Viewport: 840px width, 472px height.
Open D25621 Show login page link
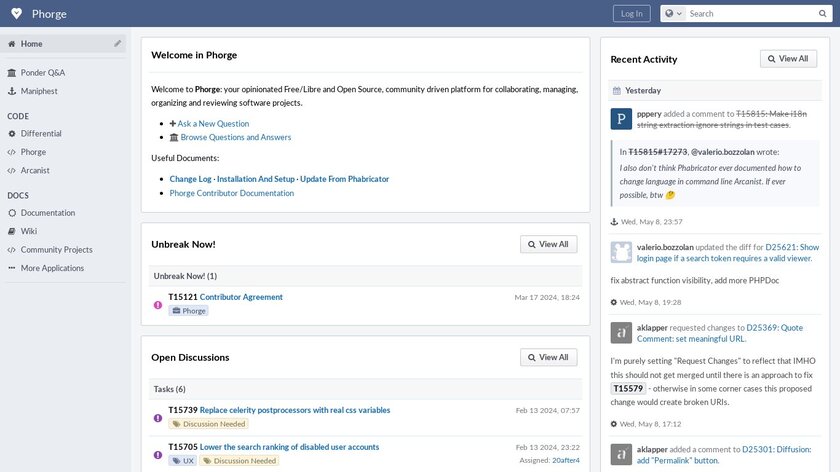pyautogui.click(x=728, y=253)
